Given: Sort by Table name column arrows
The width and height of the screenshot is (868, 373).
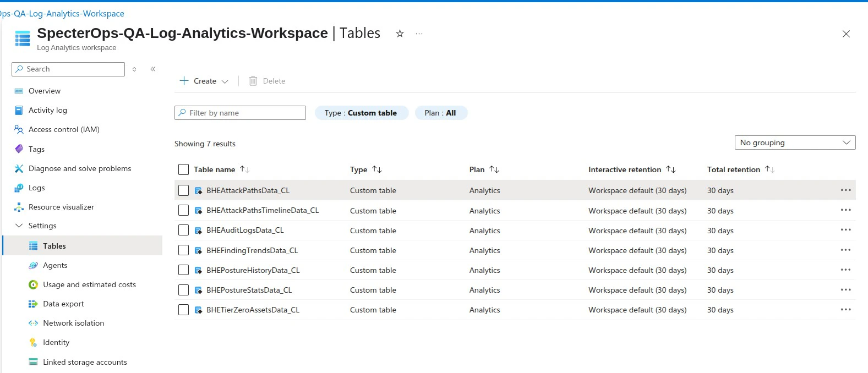Looking at the screenshot, I should [244, 169].
